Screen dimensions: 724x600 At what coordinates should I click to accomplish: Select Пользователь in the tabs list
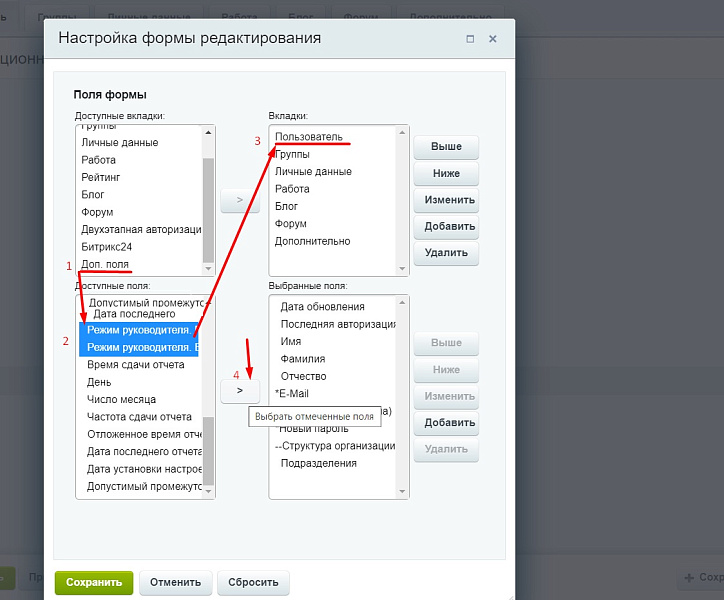pyautogui.click(x=309, y=137)
